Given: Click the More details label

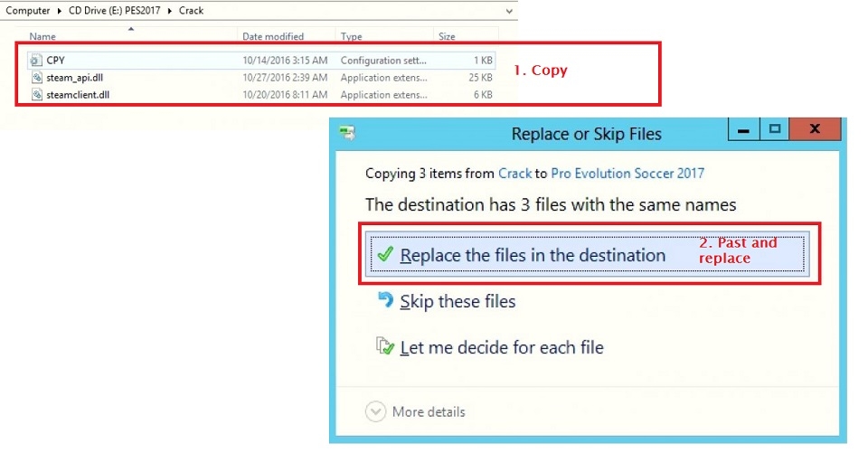Looking at the screenshot, I should 429,412.
